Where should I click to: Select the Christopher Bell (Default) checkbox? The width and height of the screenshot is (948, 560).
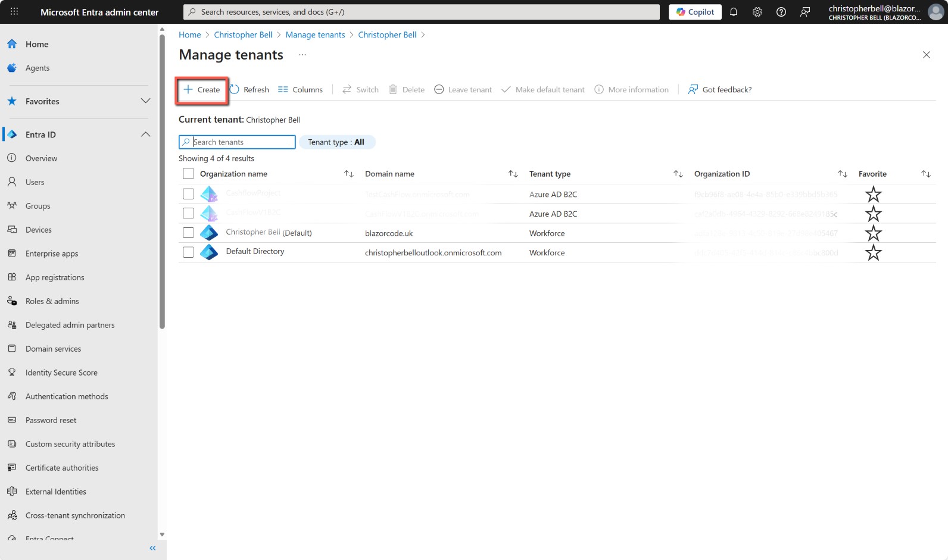coord(188,233)
